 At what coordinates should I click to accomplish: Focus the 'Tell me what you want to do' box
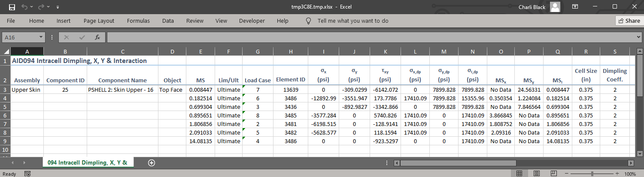(x=353, y=21)
